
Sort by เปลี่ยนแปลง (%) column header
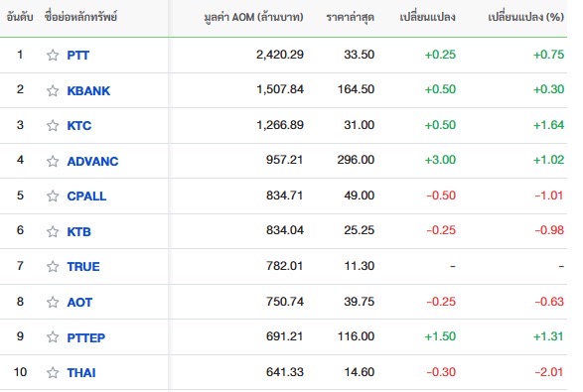pyautogui.click(x=525, y=17)
